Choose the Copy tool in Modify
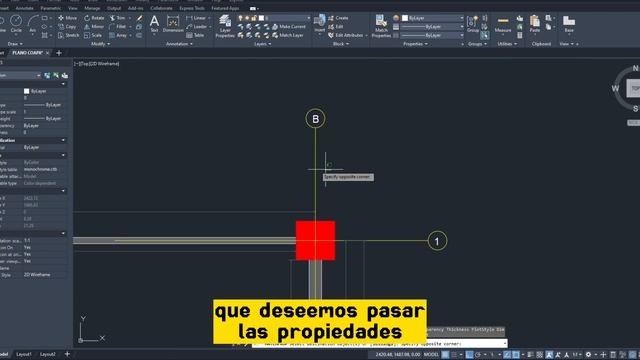 pos(67,27)
